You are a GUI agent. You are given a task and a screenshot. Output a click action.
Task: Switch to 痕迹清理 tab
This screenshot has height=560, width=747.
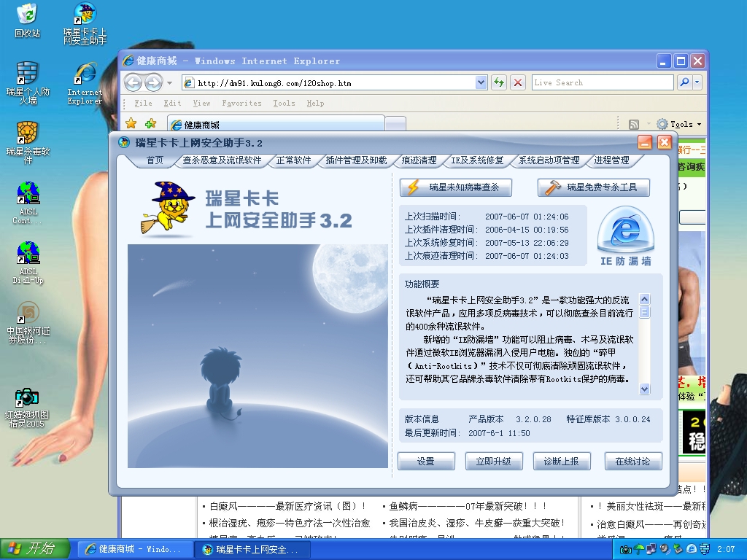(419, 160)
